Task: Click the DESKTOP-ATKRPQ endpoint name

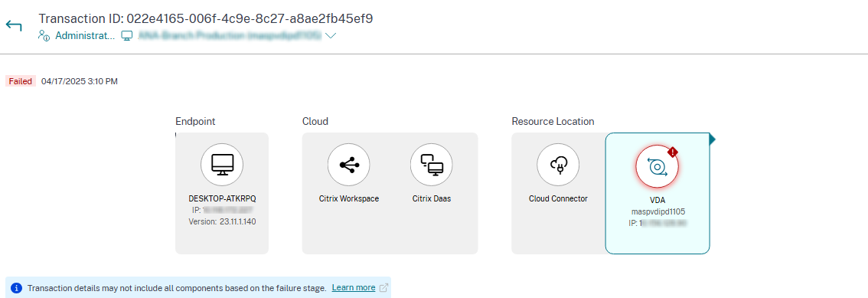Action: 222,198
